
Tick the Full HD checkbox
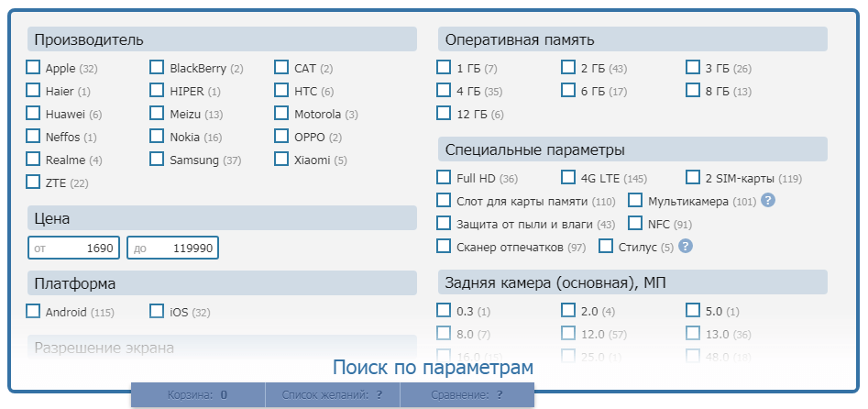tap(445, 178)
